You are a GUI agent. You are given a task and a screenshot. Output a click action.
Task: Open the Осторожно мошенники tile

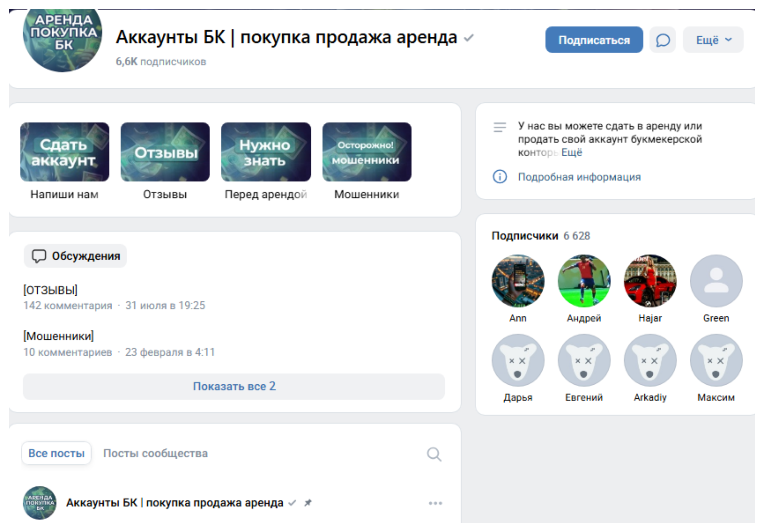[x=367, y=152]
